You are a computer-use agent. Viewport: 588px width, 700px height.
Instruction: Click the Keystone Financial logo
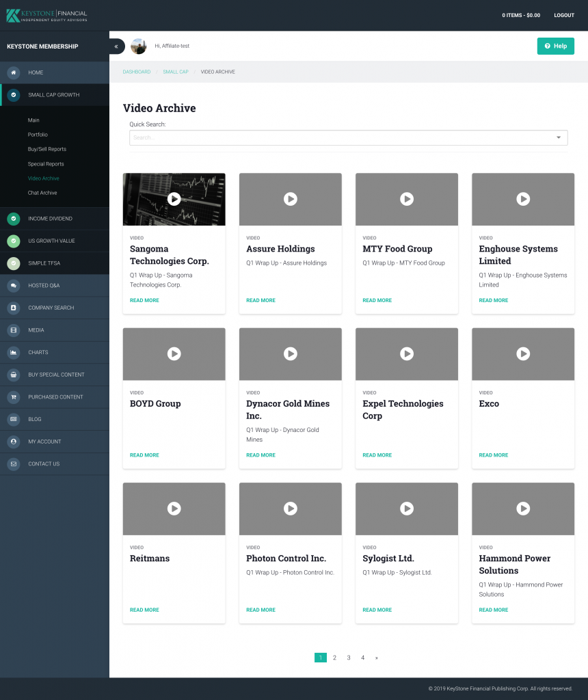[47, 16]
